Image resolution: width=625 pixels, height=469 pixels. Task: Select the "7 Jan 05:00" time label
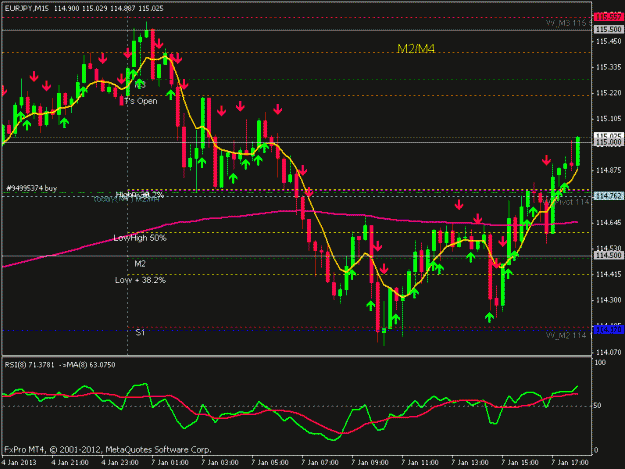pyautogui.click(x=270, y=463)
